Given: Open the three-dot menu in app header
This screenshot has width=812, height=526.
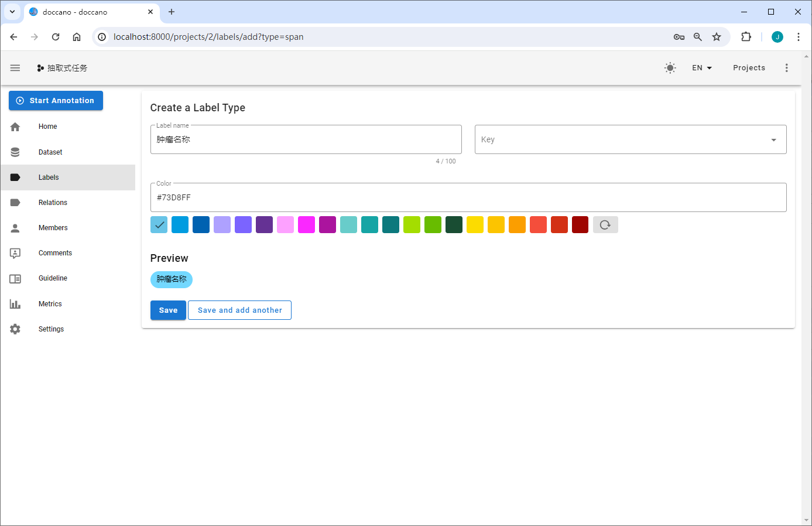Looking at the screenshot, I should point(786,68).
